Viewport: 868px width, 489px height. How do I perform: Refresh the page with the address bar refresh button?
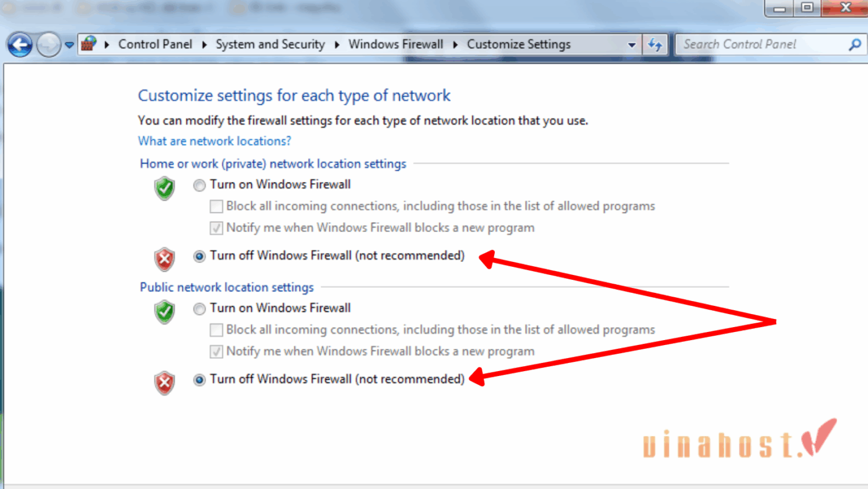(655, 44)
